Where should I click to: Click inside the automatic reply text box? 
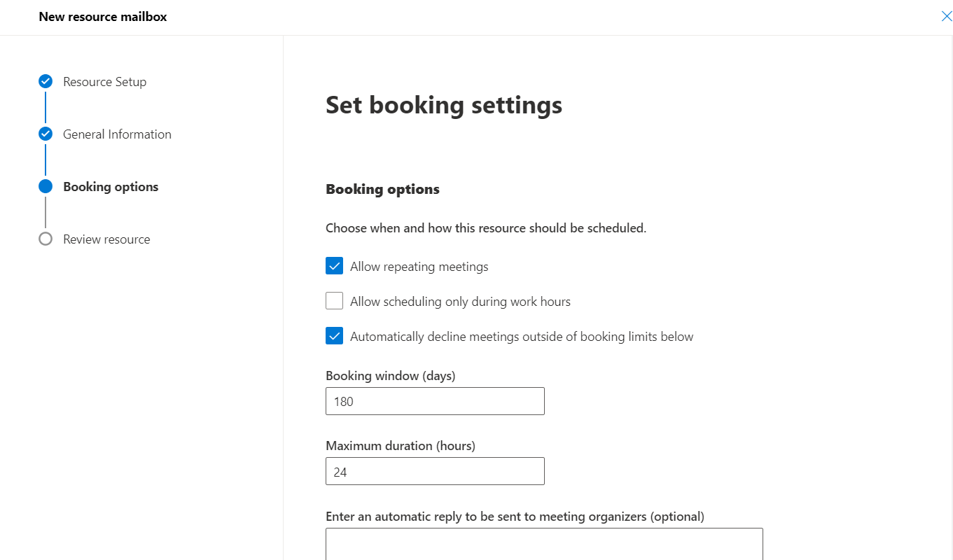(544, 544)
